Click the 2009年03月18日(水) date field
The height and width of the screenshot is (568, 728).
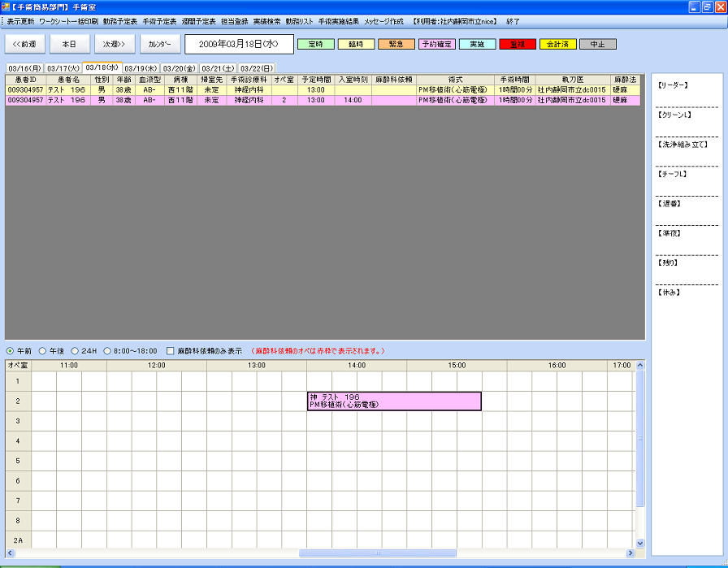[239, 44]
